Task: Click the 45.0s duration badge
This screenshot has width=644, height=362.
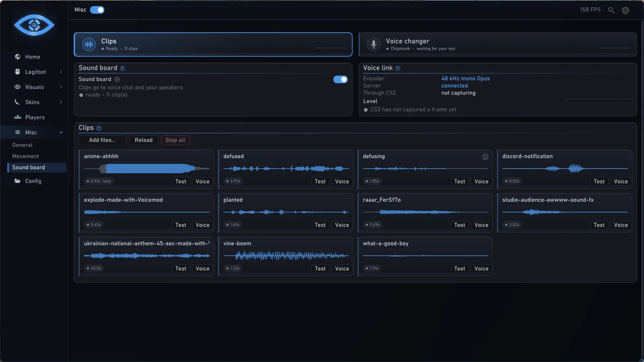Action: 94,268
